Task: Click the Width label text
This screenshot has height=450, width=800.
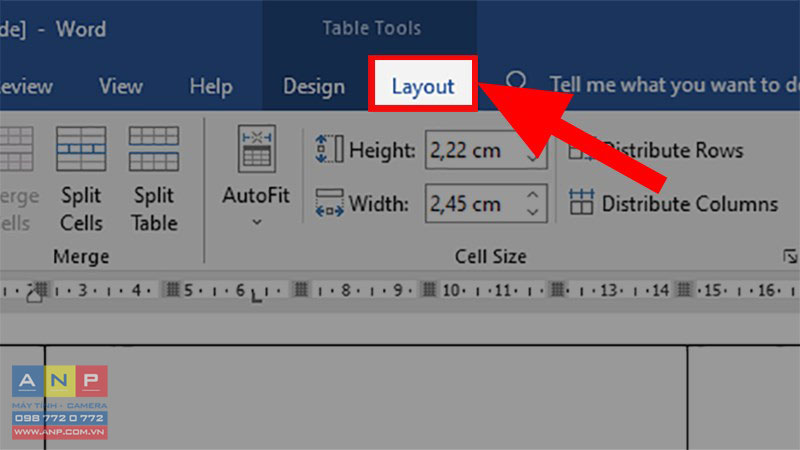Action: pyautogui.click(x=379, y=204)
